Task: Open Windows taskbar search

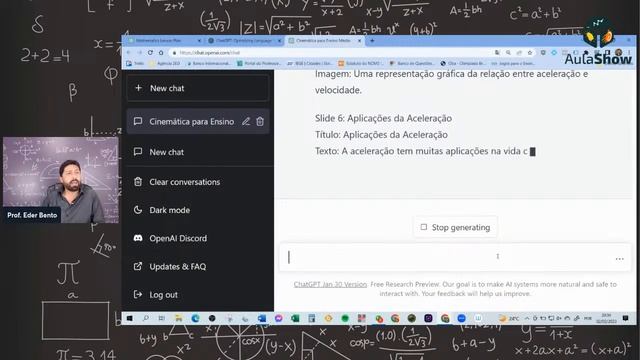Action: pos(145,318)
